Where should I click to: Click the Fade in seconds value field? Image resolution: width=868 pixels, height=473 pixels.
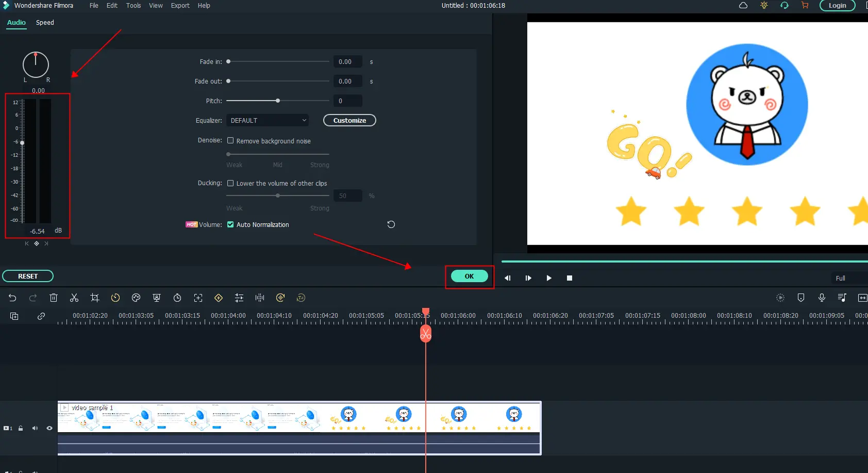pyautogui.click(x=348, y=61)
